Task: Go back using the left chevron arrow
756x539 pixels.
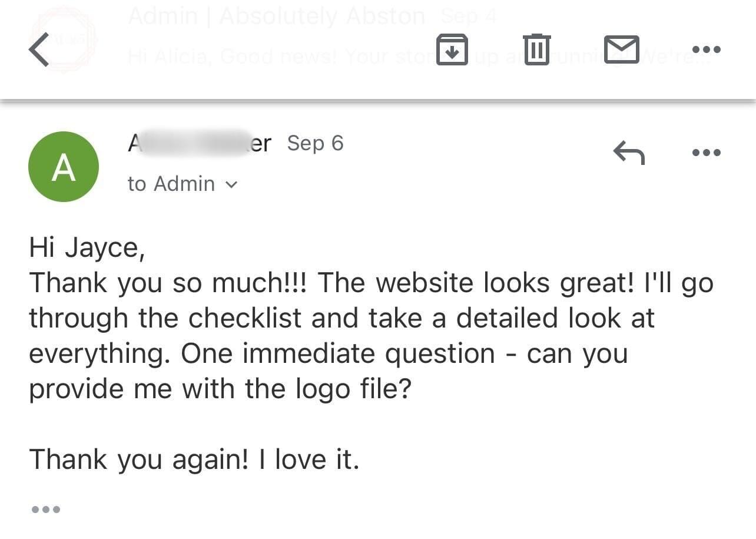Action: (39, 49)
